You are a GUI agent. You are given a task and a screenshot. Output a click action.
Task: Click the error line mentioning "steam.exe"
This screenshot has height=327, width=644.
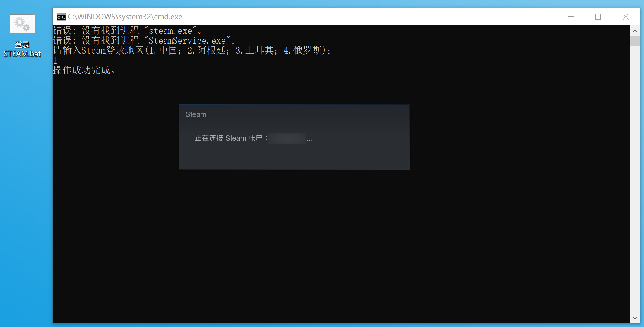pyautogui.click(x=127, y=31)
